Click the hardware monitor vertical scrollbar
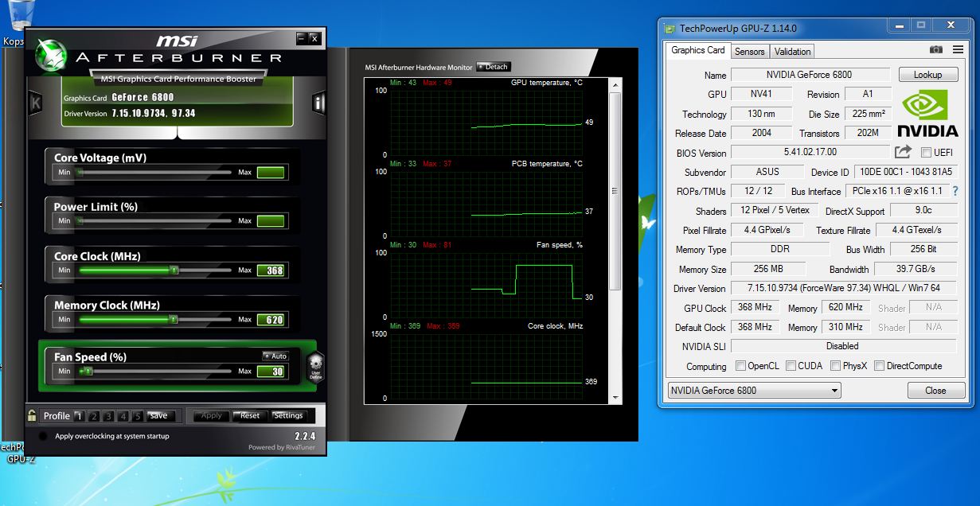 615,191
